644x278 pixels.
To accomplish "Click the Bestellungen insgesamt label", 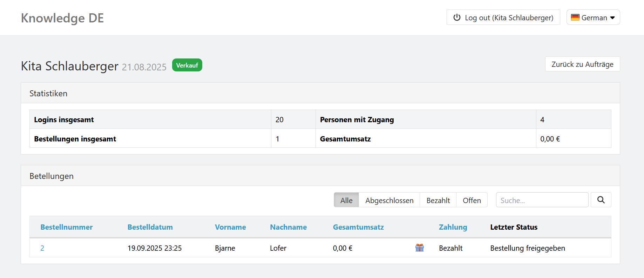I will 75,139.
